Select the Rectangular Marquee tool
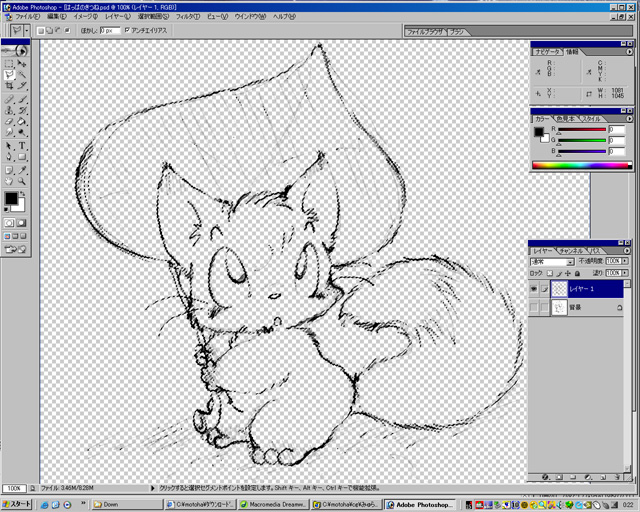 coord(9,64)
